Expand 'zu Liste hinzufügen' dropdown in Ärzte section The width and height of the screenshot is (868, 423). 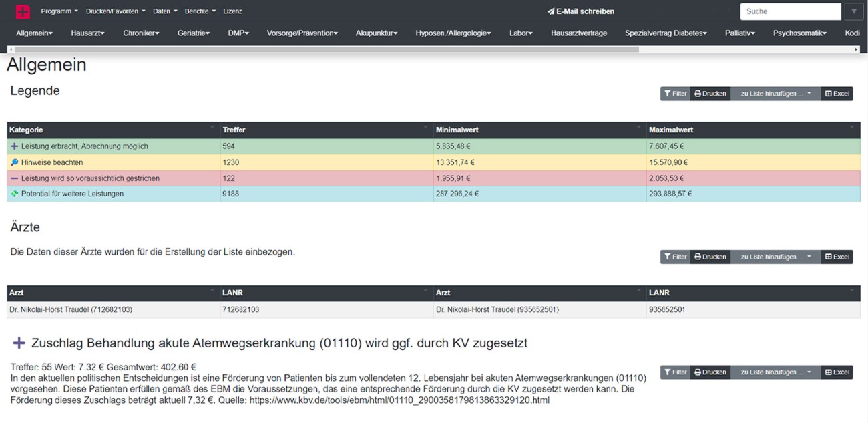pos(775,257)
